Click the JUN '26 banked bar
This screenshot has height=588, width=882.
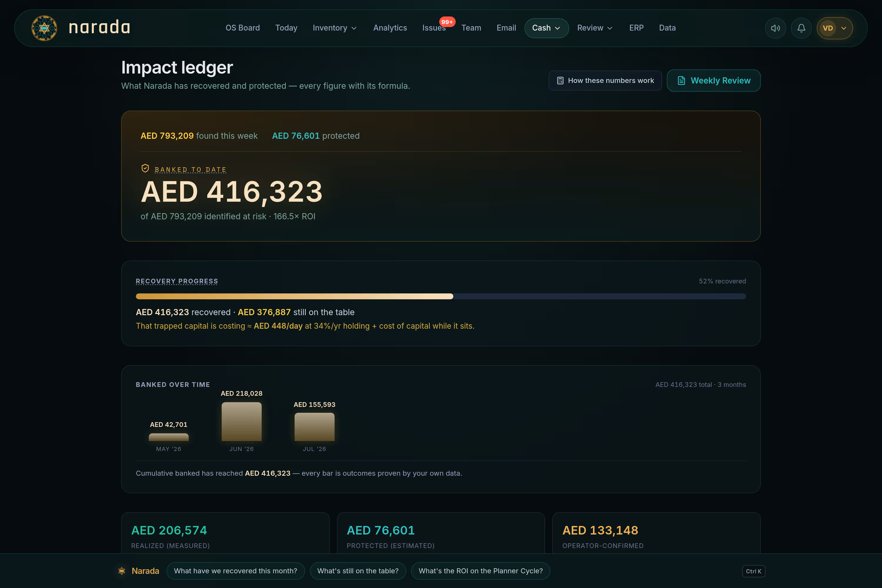pos(241,422)
